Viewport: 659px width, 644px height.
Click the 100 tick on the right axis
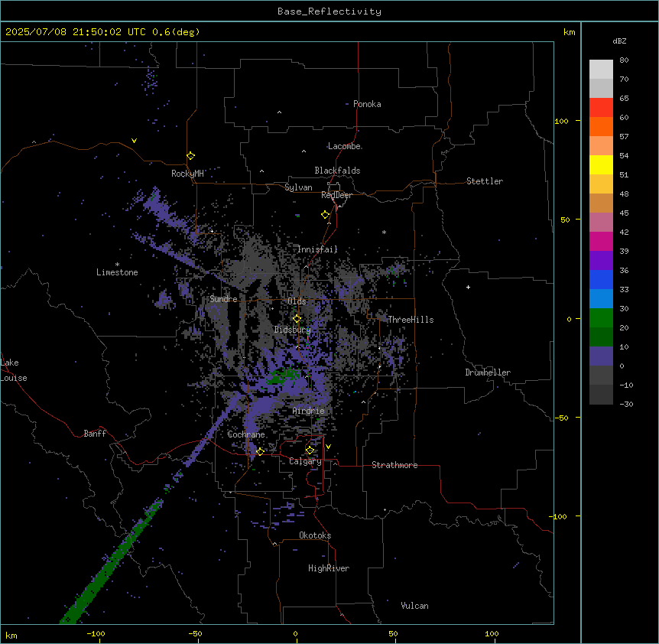click(x=561, y=121)
